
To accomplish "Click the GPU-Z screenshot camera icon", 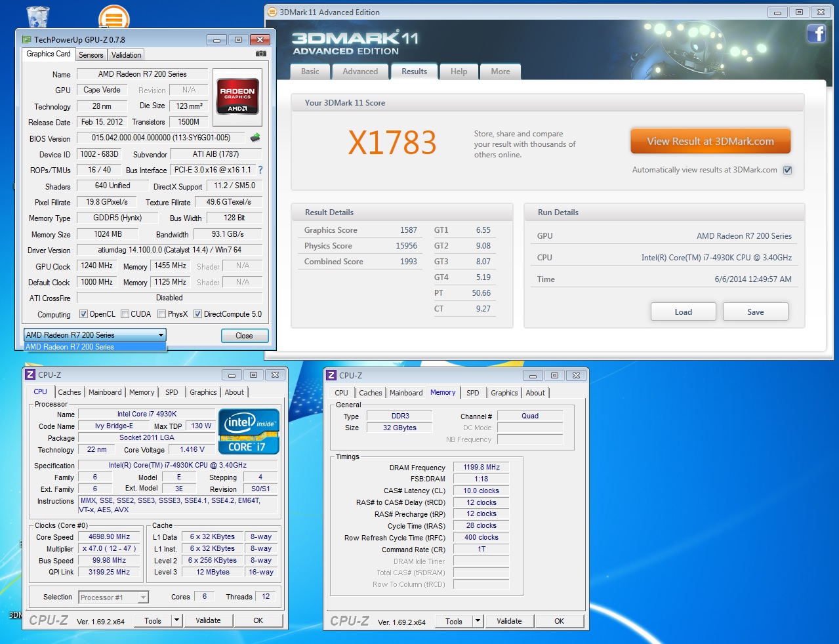I will [x=261, y=54].
